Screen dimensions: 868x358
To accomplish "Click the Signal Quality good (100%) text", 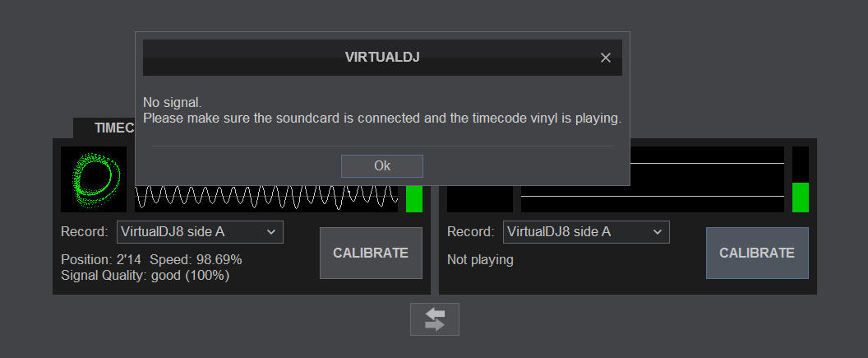I will [145, 275].
